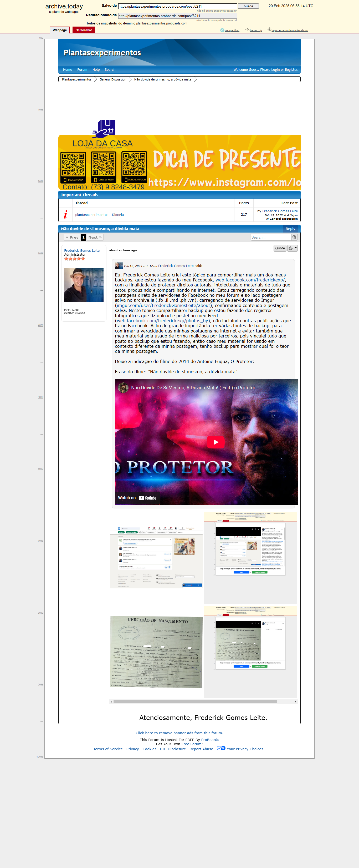Open facebook photos_by link
Image resolution: width=359 pixels, height=868 pixels.
[x=162, y=321]
